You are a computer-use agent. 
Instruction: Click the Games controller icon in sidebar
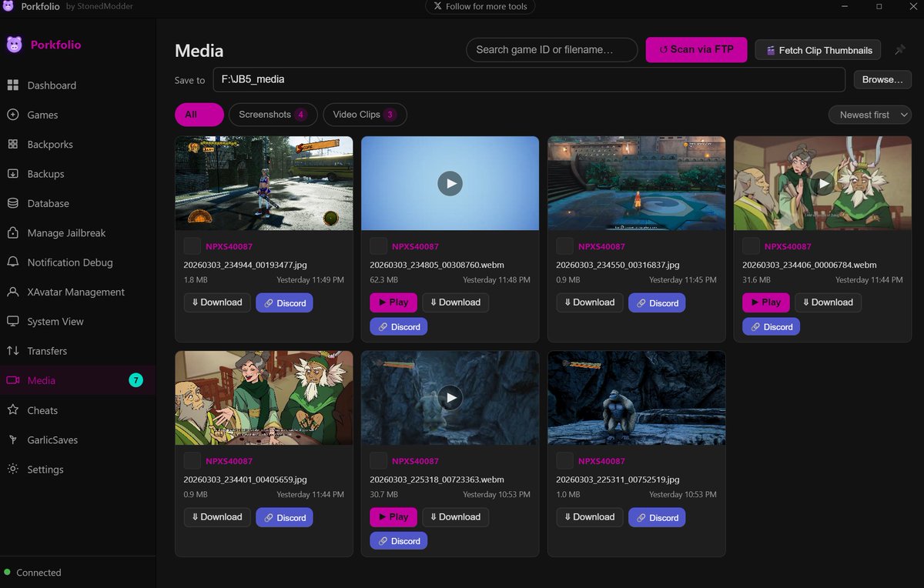point(13,115)
